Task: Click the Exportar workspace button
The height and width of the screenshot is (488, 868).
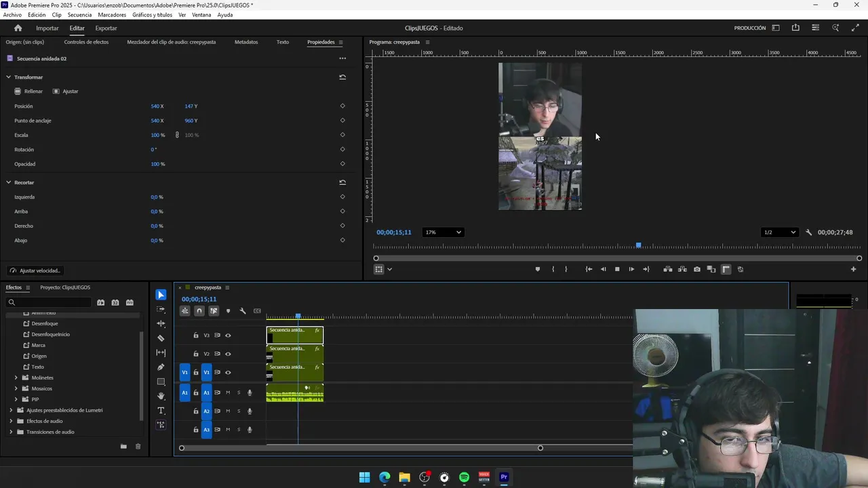Action: pyautogui.click(x=106, y=28)
